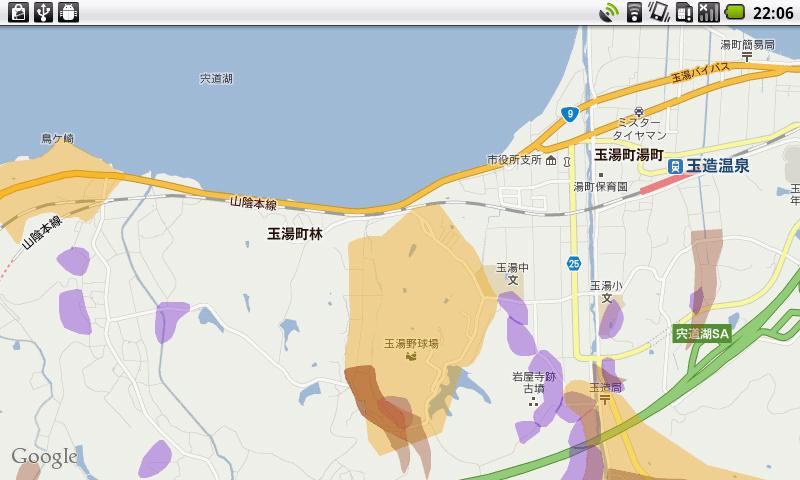Tap the 玉湯町湯町 district label
800x480 pixels.
629,155
